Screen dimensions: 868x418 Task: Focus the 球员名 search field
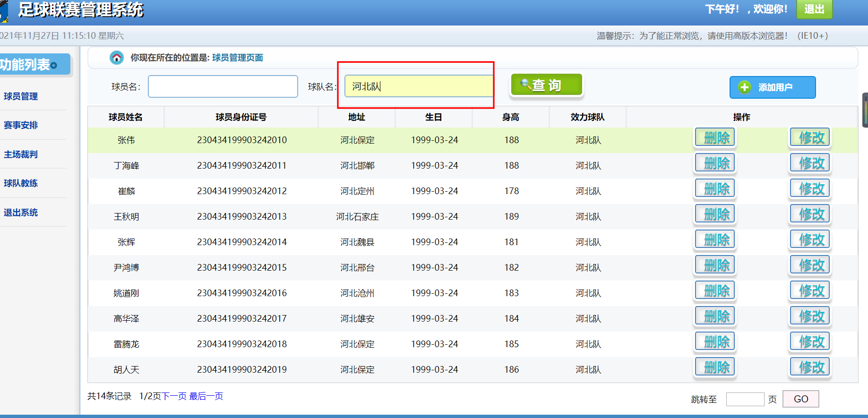223,86
